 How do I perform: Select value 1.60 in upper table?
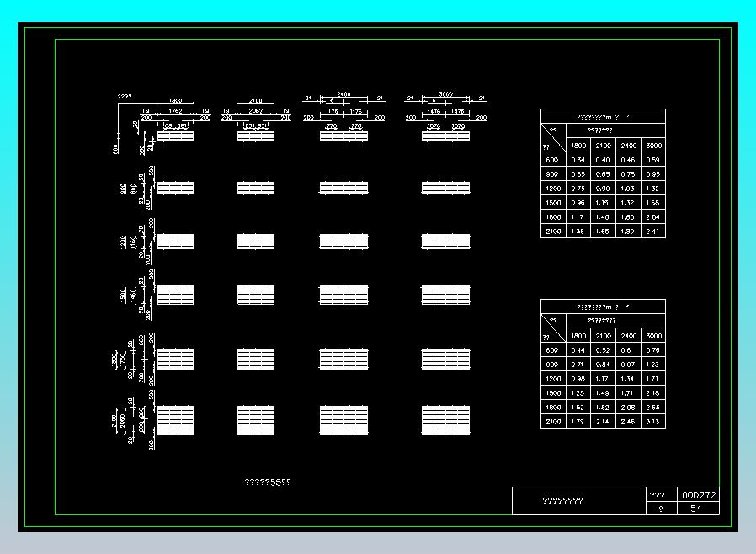628,217
